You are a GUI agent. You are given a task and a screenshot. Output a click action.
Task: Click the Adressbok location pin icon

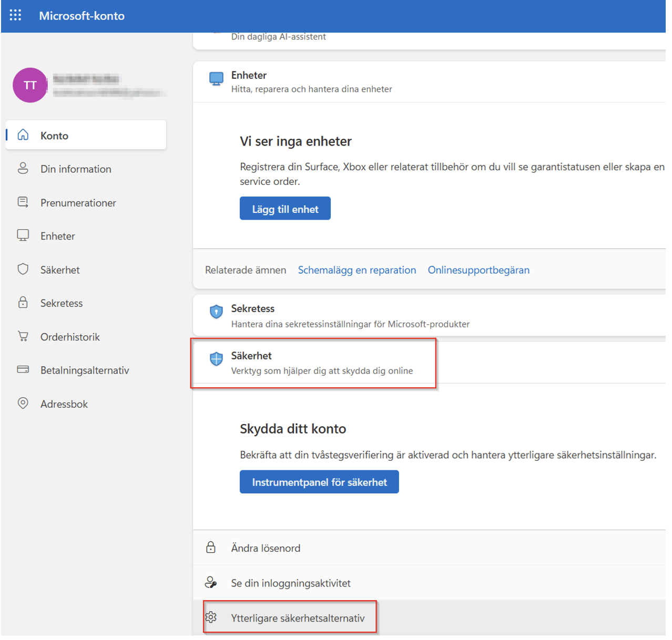[23, 404]
